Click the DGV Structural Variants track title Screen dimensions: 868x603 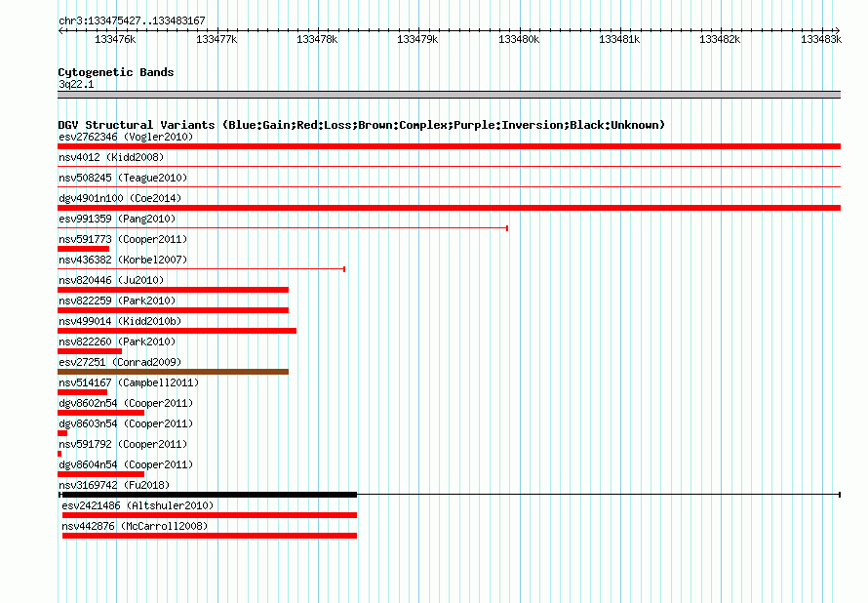[362, 125]
